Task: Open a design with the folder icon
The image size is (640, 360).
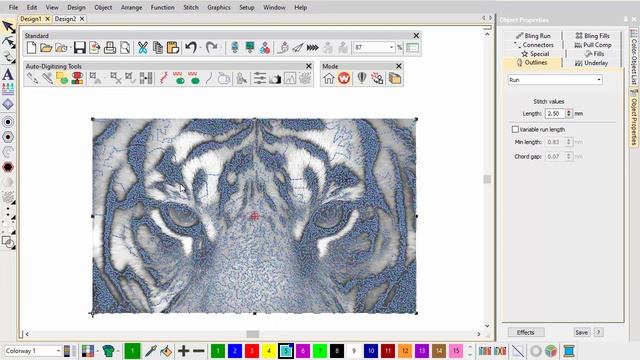Action: pos(46,48)
